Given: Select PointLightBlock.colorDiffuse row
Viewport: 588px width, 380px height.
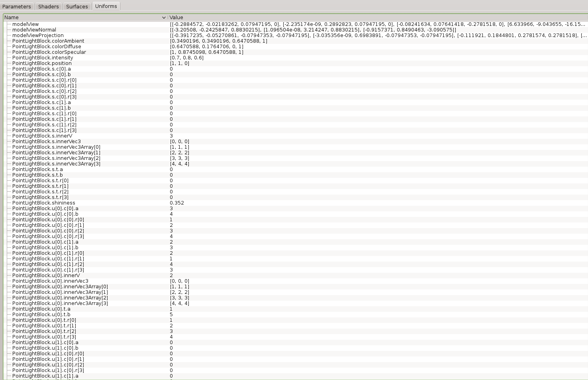Looking at the screenshot, I should [295, 47].
